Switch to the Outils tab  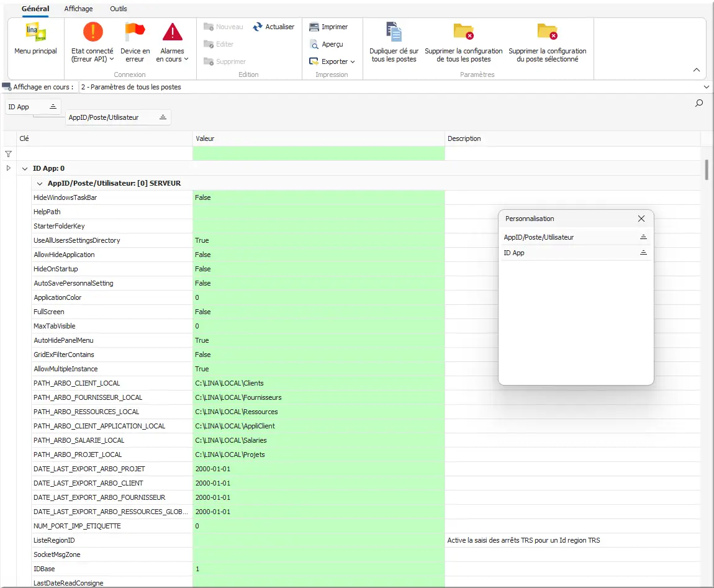(x=119, y=9)
